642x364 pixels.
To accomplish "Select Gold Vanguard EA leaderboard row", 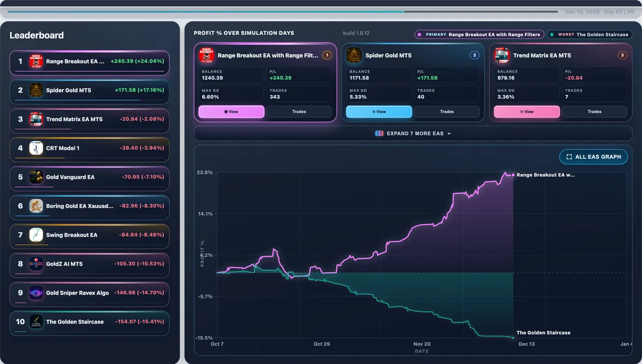I will pos(89,178).
